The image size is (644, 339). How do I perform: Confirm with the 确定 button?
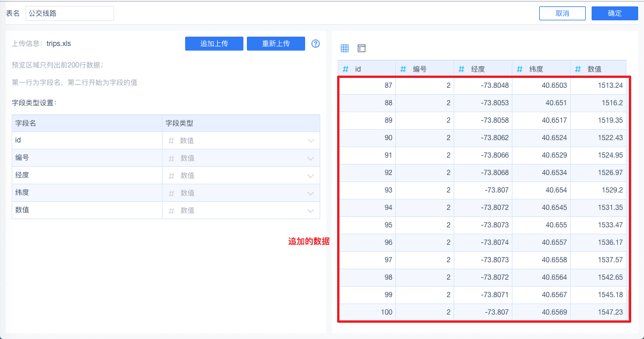[x=614, y=13]
